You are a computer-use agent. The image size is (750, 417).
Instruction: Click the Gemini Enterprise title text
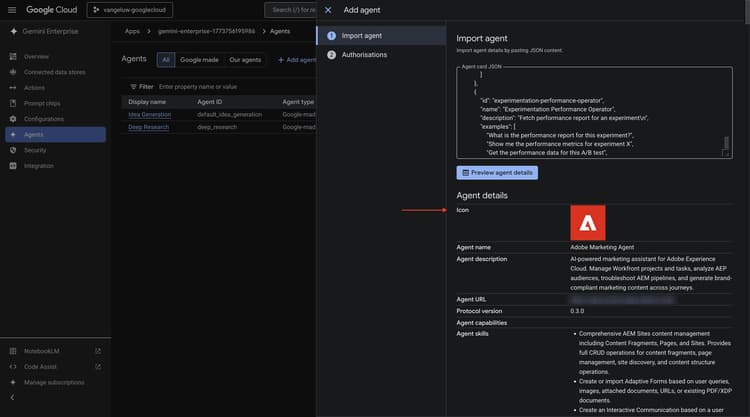point(50,31)
